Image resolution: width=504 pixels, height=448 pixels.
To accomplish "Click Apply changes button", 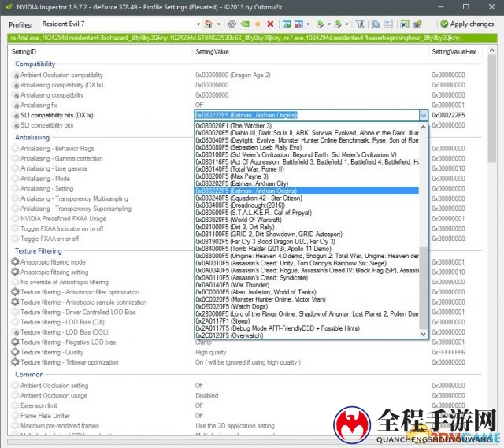I will [x=467, y=24].
